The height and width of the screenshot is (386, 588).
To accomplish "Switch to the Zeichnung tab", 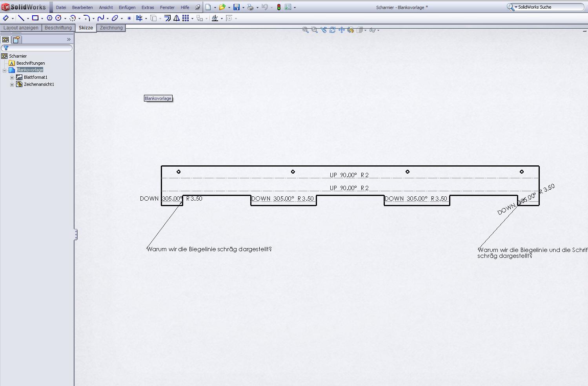I will pos(111,28).
